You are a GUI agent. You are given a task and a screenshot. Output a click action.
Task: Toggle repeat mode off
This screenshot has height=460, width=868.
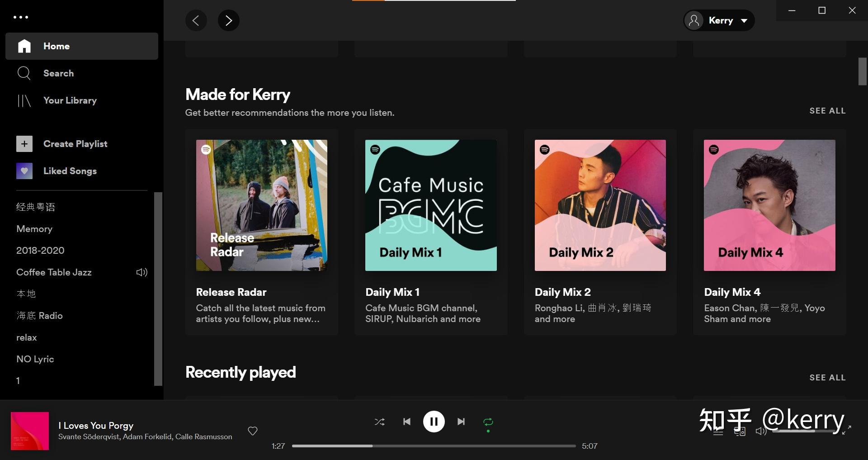[488, 421]
